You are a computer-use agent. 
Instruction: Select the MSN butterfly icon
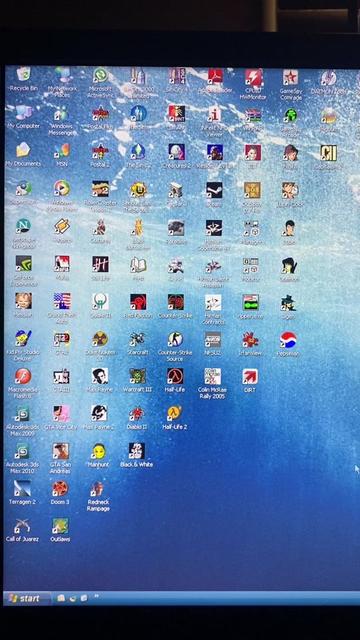(62, 151)
